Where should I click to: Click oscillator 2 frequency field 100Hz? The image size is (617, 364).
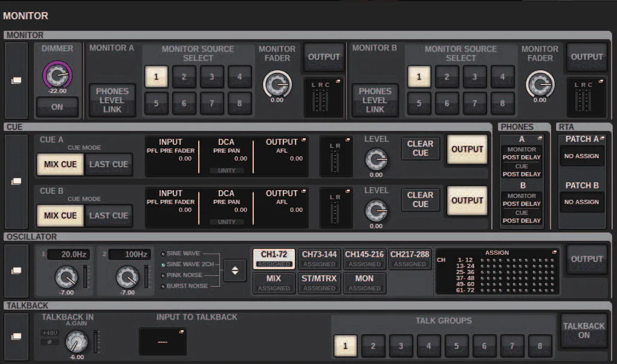(129, 254)
